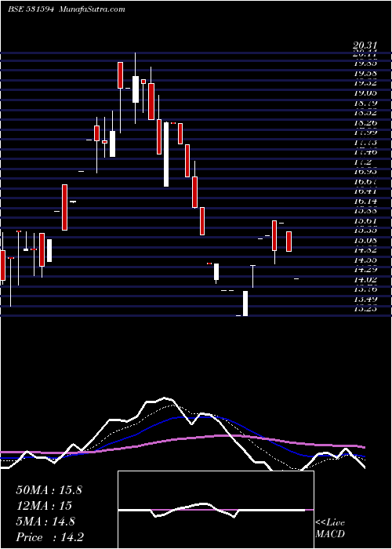Select the 18.26 price axis label
392x549 pixels.
(365, 123)
